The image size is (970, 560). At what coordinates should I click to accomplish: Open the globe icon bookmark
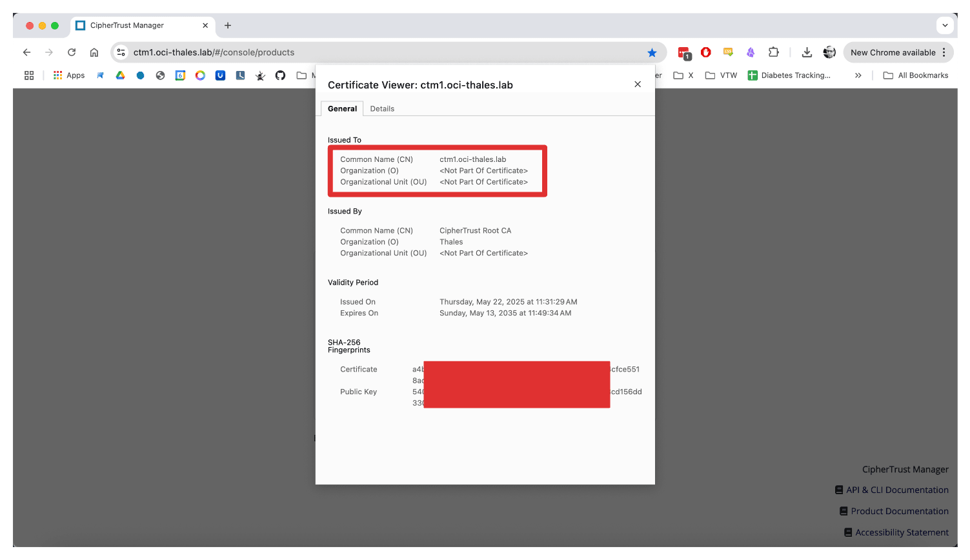click(x=160, y=75)
